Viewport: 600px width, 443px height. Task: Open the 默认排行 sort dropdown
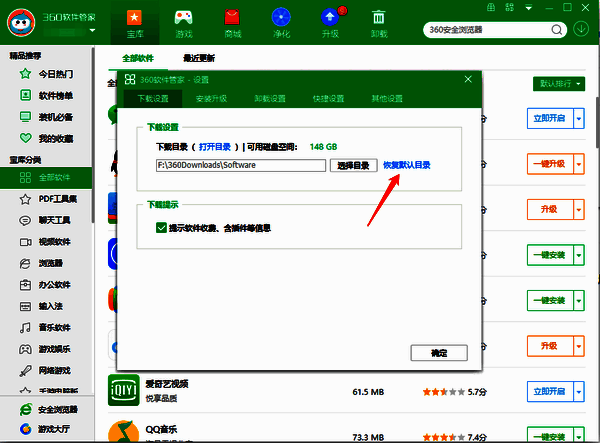coord(559,83)
